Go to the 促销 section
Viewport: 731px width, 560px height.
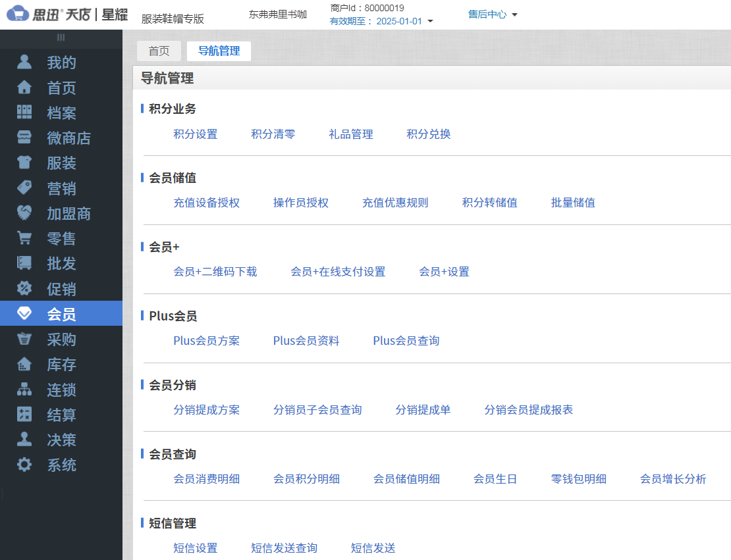pos(61,288)
